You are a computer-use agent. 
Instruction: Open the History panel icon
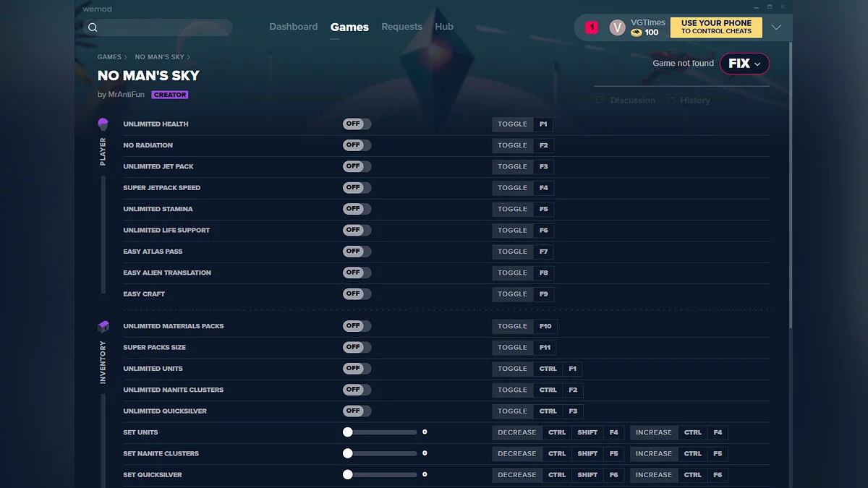pyautogui.click(x=669, y=100)
